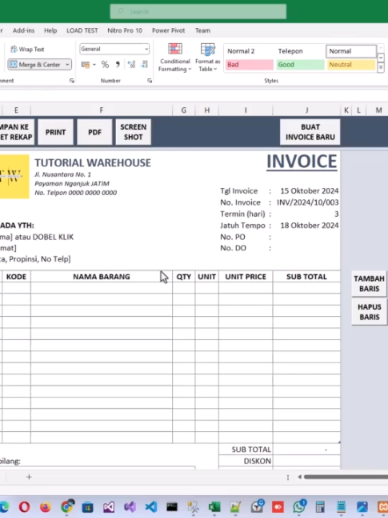Apply Comma Style formatting
This screenshot has height=518, width=388.
117,64
